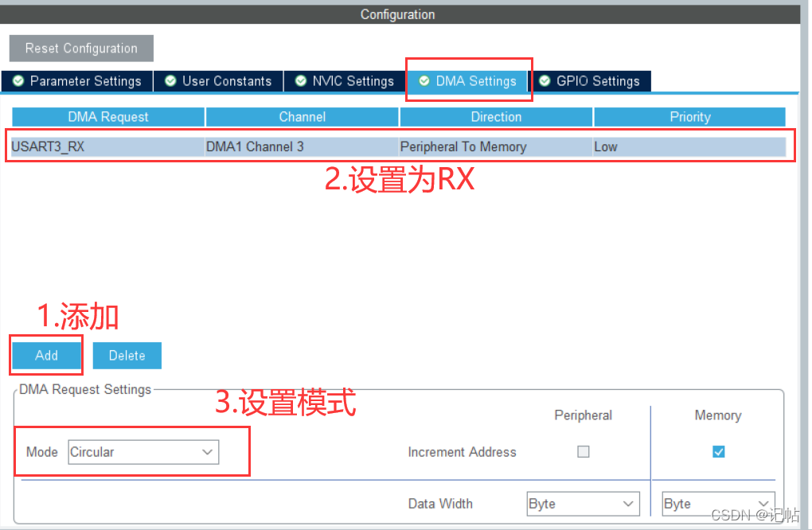Click the DMA1 Channel 3 cell
Viewport: 812px width, 530px height.
pos(302,147)
